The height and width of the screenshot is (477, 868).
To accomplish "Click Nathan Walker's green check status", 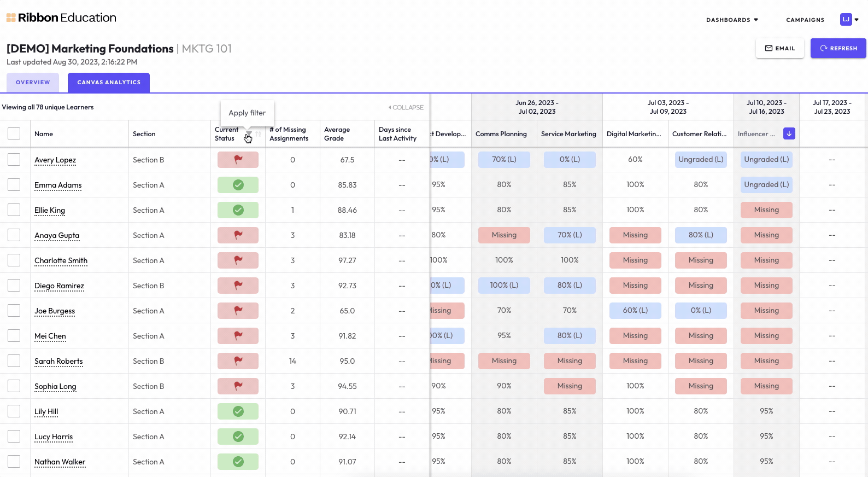I will [238, 462].
